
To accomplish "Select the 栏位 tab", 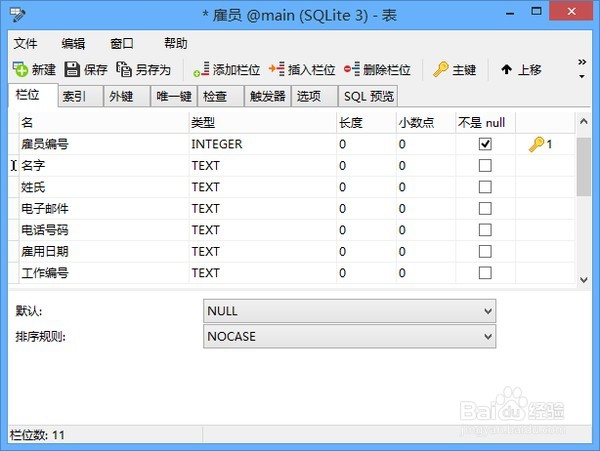I will (33, 94).
